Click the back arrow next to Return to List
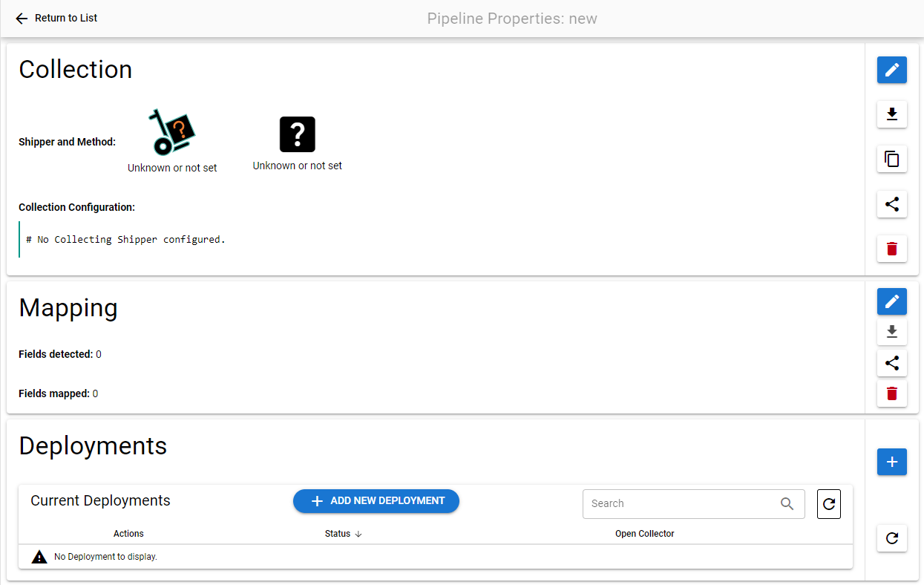This screenshot has width=924, height=585. [x=21, y=18]
